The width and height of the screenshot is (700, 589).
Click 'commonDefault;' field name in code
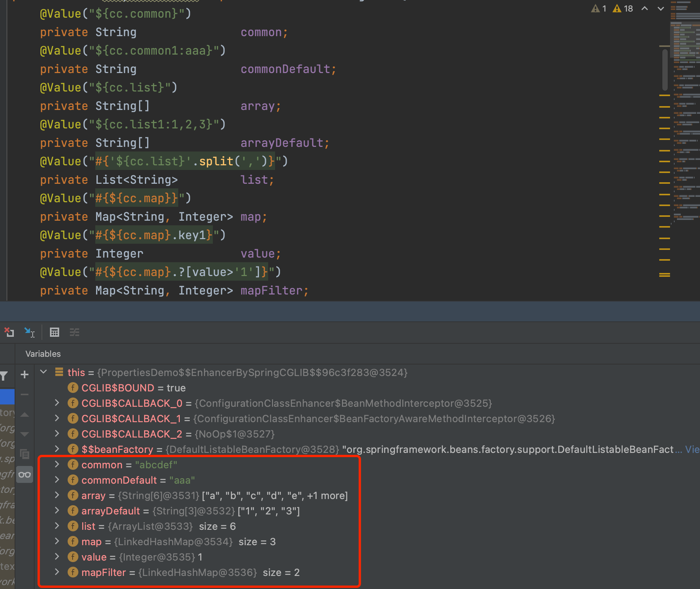pyautogui.click(x=289, y=69)
